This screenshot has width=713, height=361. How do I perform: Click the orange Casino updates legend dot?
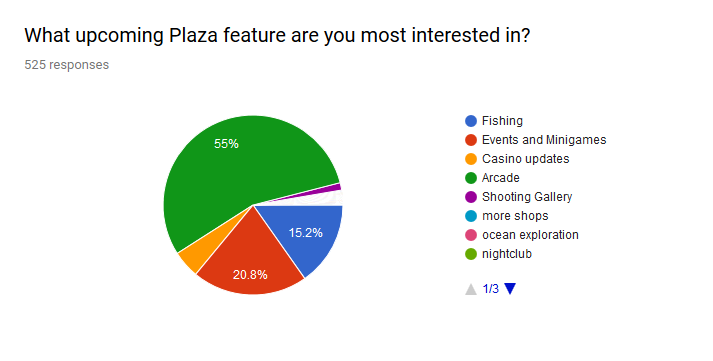pyautogui.click(x=471, y=159)
